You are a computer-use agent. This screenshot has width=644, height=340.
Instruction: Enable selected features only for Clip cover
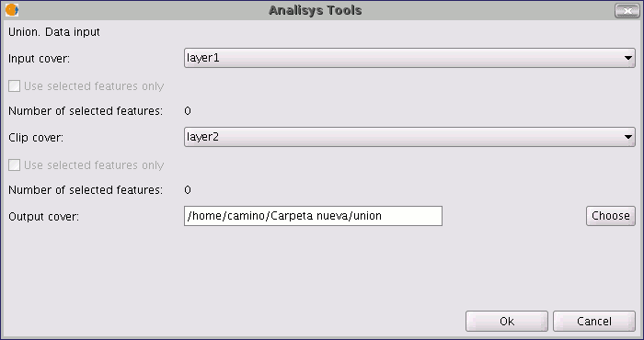15,164
